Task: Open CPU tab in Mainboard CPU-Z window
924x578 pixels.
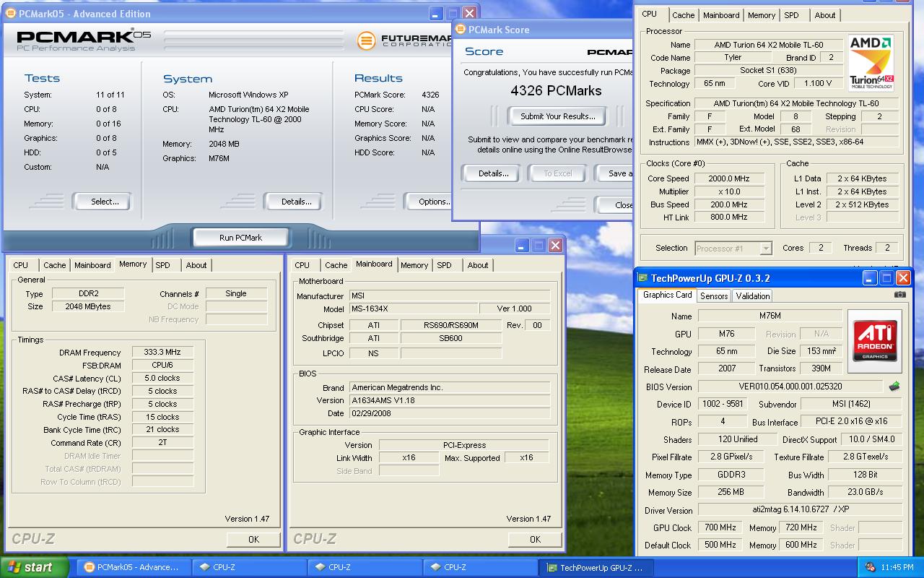Action: pyautogui.click(x=302, y=265)
